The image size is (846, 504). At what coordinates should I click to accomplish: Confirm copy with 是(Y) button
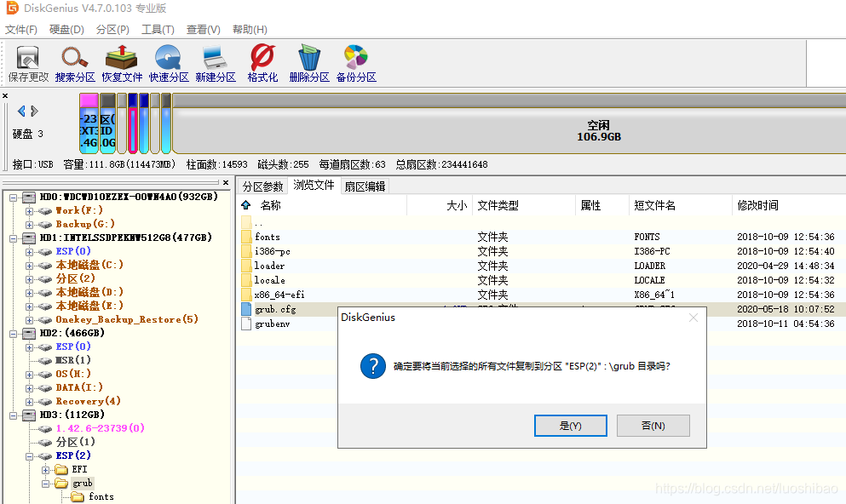click(570, 426)
